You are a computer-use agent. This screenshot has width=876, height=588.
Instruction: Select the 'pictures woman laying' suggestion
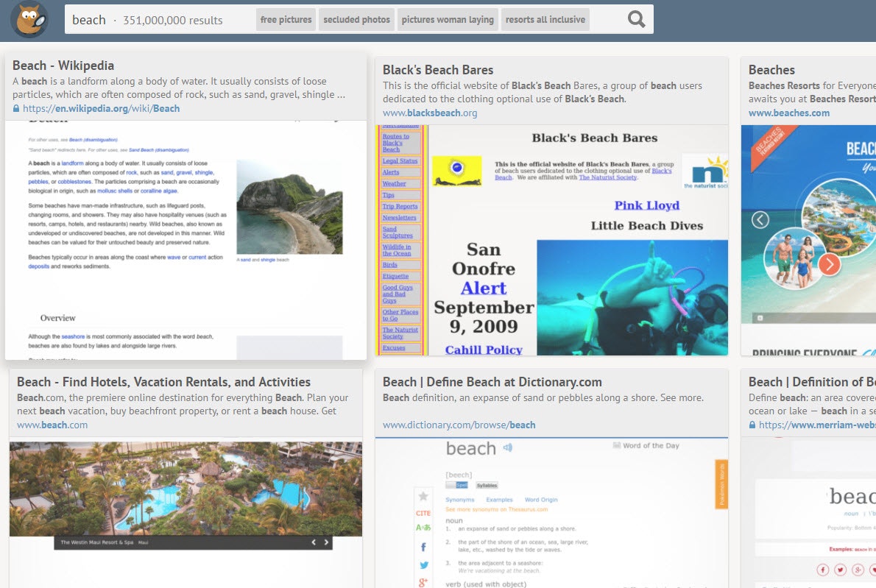coord(448,20)
